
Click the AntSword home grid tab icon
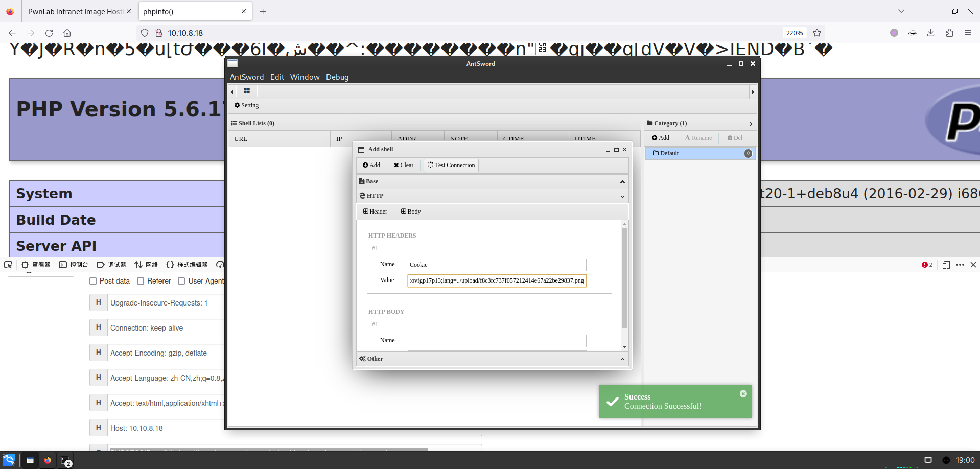coord(247,91)
